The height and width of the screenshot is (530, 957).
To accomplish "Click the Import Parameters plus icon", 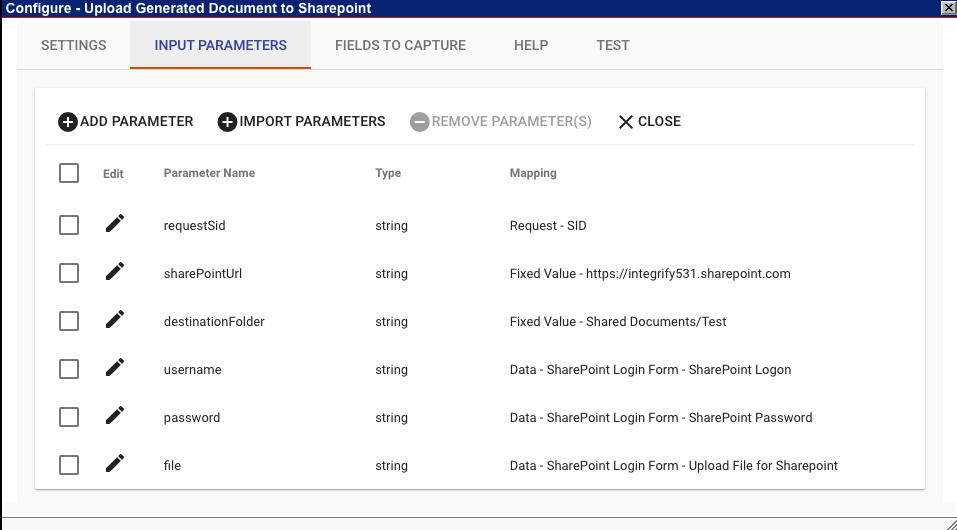I will [227, 122].
